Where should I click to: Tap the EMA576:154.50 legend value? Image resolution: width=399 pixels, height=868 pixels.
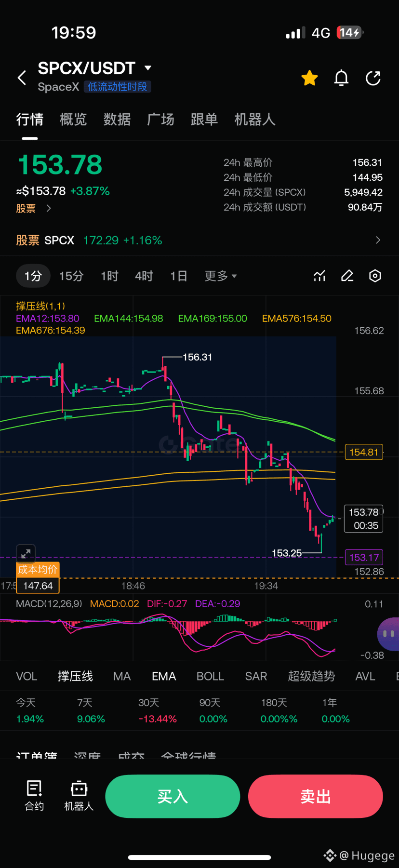pyautogui.click(x=297, y=319)
